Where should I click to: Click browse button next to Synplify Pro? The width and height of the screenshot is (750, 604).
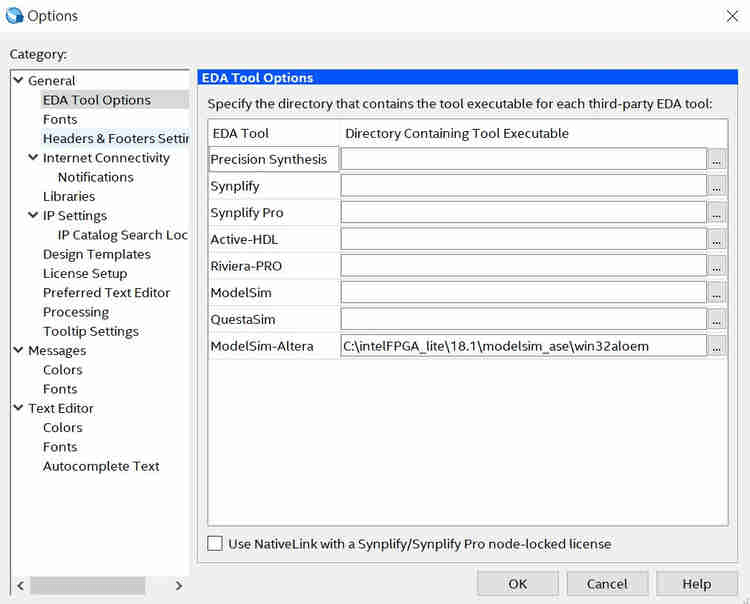coord(717,213)
